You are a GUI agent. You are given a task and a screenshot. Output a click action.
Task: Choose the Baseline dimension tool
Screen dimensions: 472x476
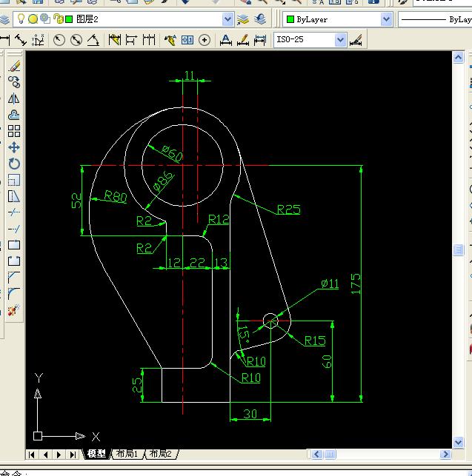click(132, 40)
